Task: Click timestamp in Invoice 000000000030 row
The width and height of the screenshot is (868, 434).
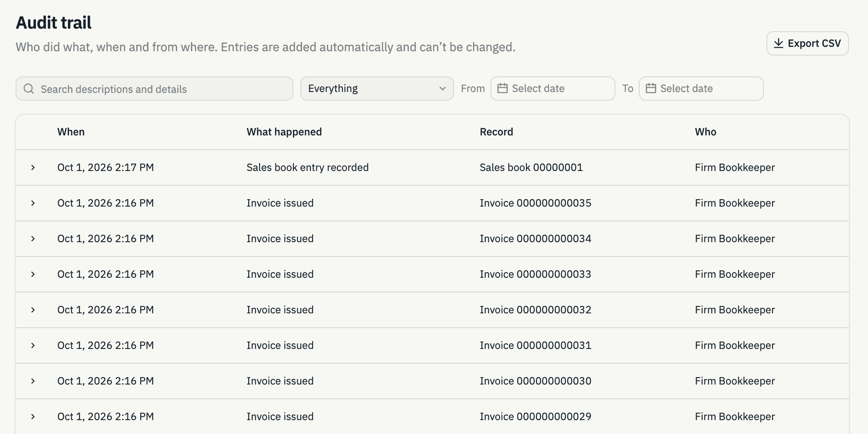Action: point(105,381)
